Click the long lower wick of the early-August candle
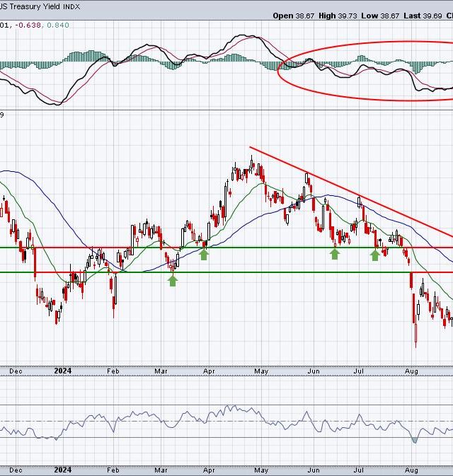This screenshot has width=453, height=476. point(415,336)
